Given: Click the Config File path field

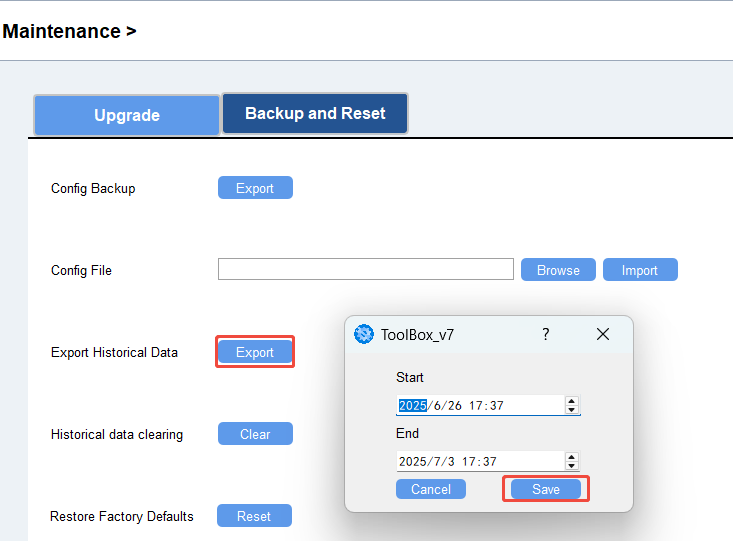Looking at the screenshot, I should (365, 270).
